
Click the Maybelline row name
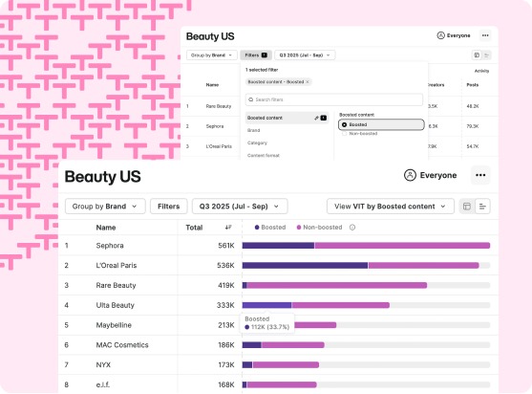coord(114,325)
